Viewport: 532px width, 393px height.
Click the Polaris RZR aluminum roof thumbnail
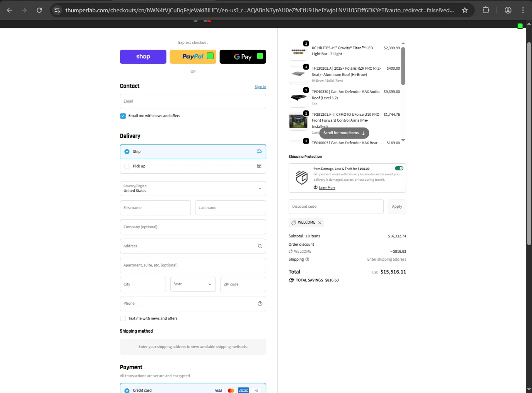pos(298,75)
